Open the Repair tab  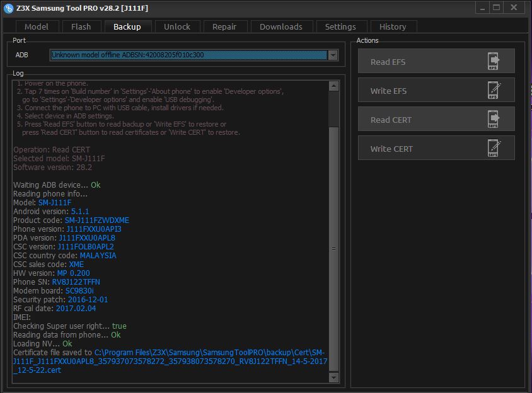click(x=224, y=27)
